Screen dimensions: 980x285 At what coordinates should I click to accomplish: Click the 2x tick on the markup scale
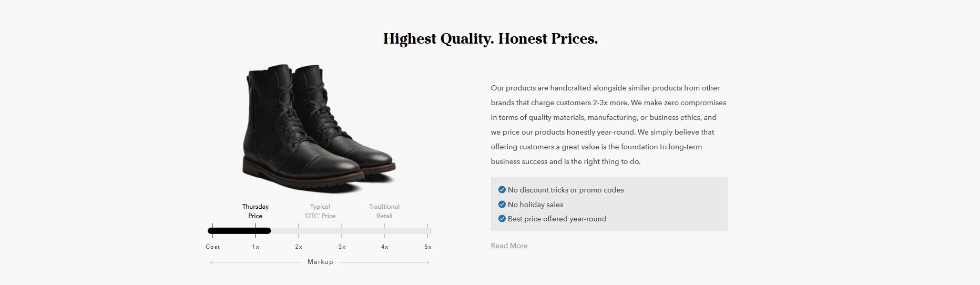tap(299, 247)
